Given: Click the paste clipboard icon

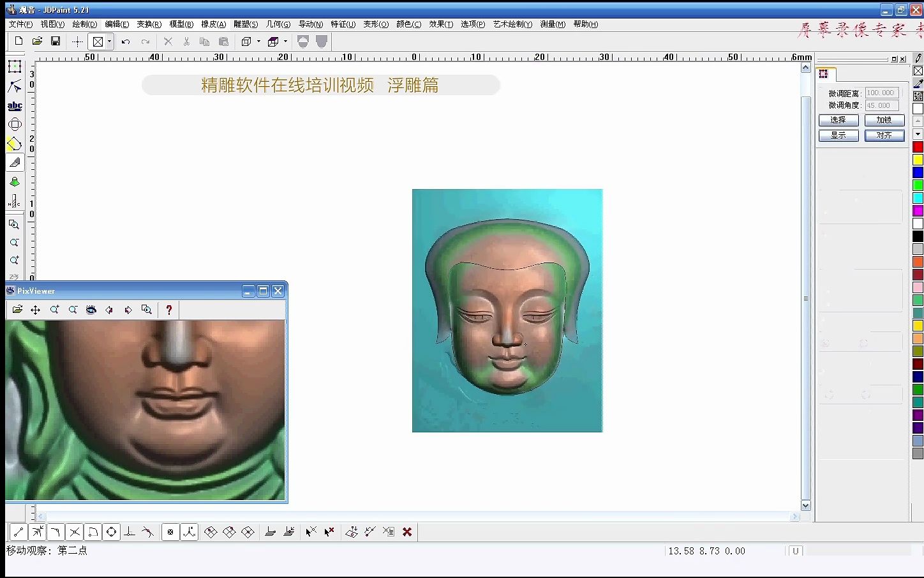Looking at the screenshot, I should point(223,42).
